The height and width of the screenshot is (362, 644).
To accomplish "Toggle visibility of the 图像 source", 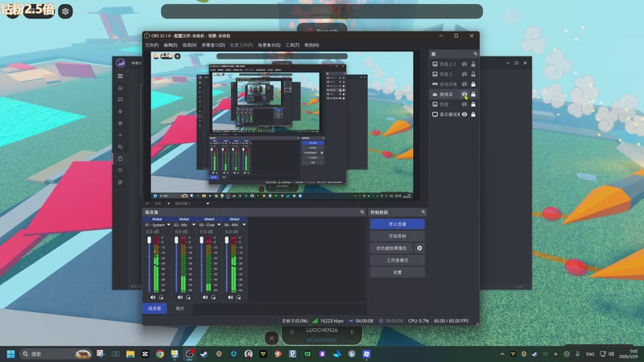I will 464,105.
